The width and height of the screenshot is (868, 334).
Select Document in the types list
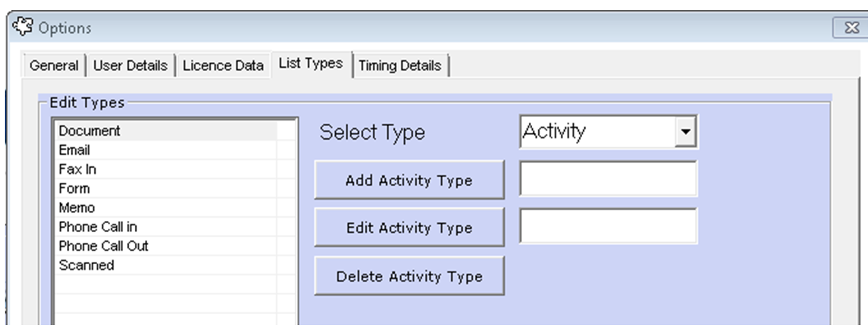pyautogui.click(x=167, y=131)
